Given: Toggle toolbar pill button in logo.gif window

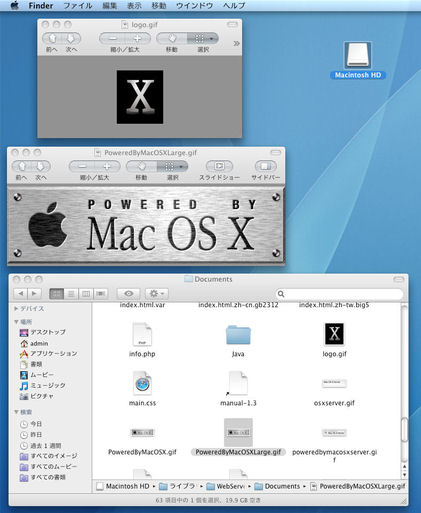Looking at the screenshot, I should 232,24.
